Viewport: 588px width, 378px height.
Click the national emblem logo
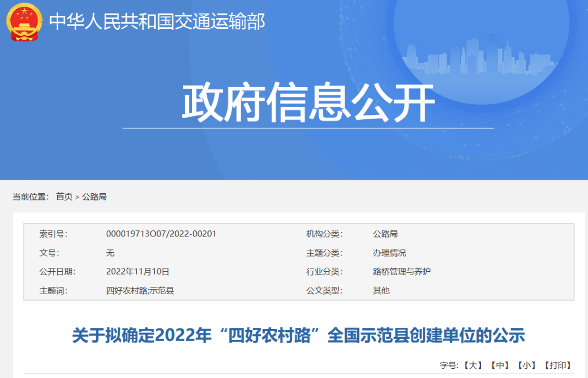point(23,22)
